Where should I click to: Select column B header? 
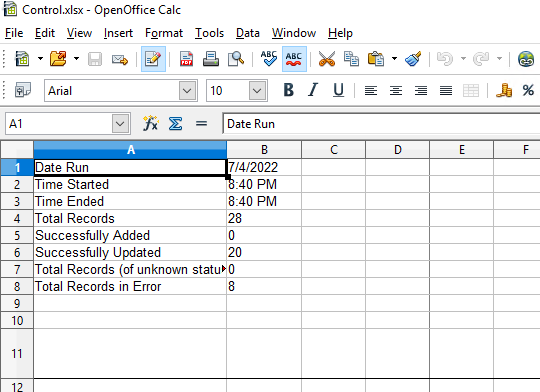point(264,149)
